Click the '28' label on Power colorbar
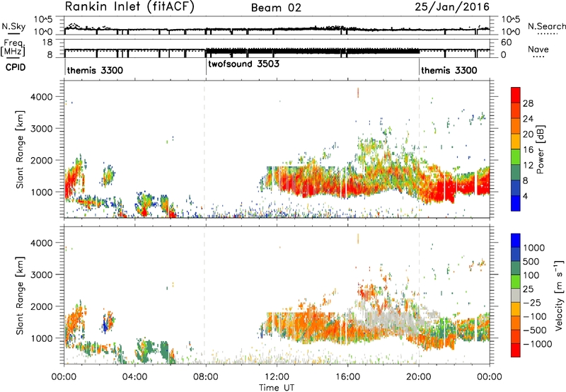This screenshot has height=392, width=566. tap(528, 103)
